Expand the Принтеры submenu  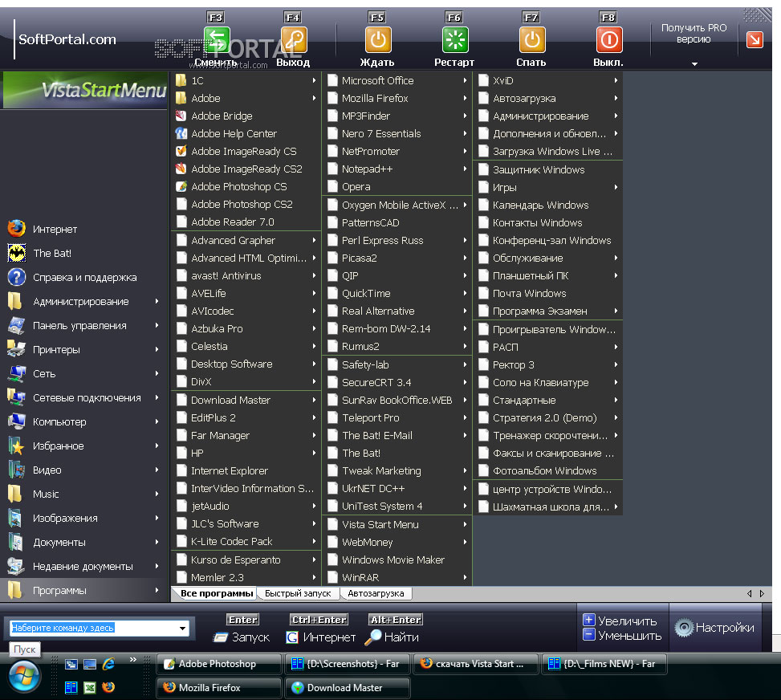(157, 349)
